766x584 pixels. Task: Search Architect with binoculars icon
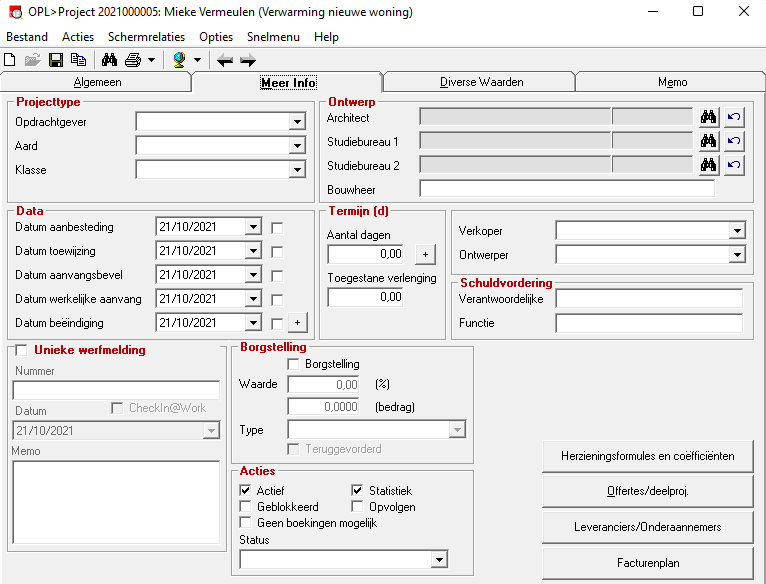tap(708, 117)
